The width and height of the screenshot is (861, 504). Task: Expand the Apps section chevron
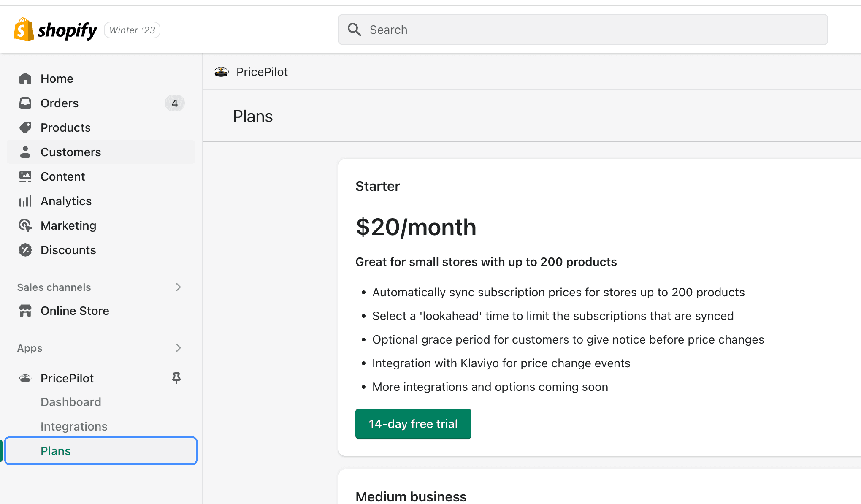[178, 348]
